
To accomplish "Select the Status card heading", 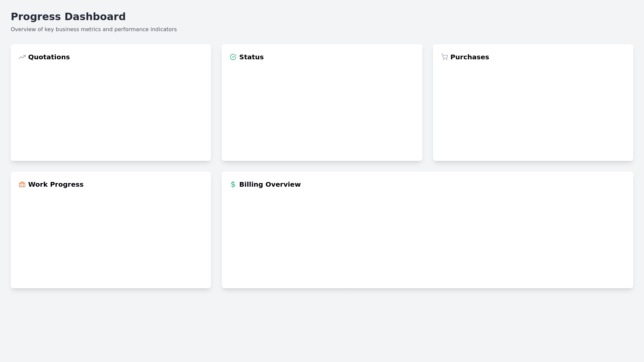I will pos(251,57).
